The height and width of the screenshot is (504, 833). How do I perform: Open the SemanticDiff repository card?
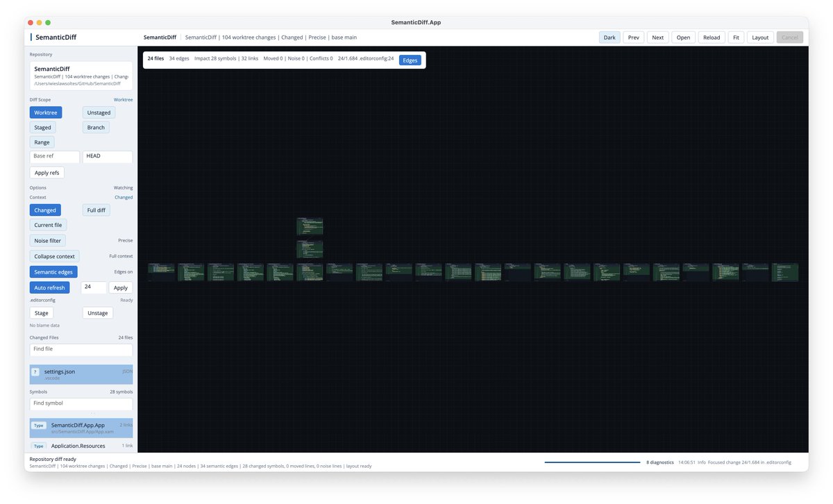(81, 76)
